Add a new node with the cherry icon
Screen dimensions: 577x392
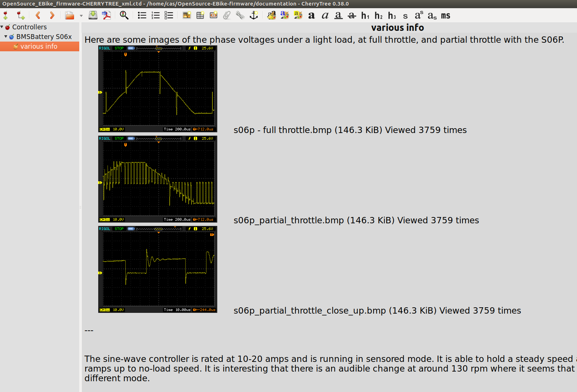click(x=6, y=15)
